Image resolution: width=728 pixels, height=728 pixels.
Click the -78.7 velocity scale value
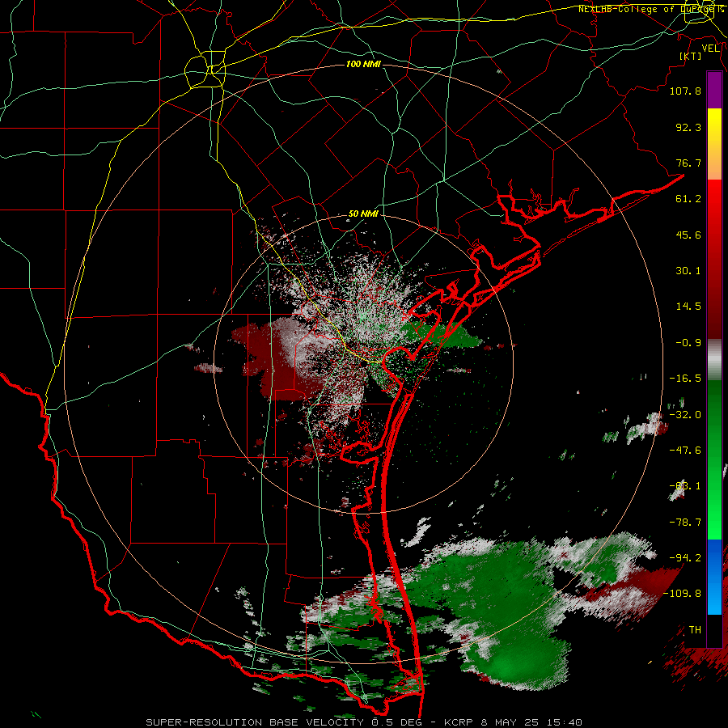coord(685,523)
